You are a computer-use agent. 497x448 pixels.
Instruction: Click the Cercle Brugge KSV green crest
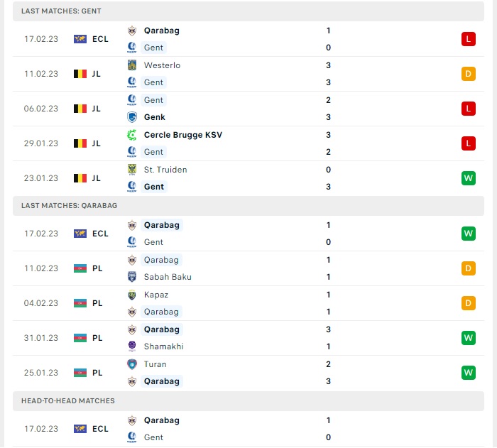coord(132,135)
